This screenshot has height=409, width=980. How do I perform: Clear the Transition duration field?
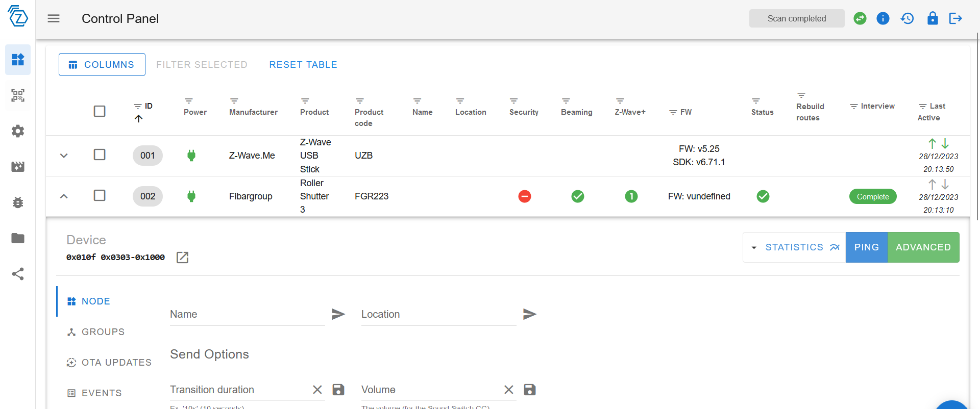click(317, 390)
